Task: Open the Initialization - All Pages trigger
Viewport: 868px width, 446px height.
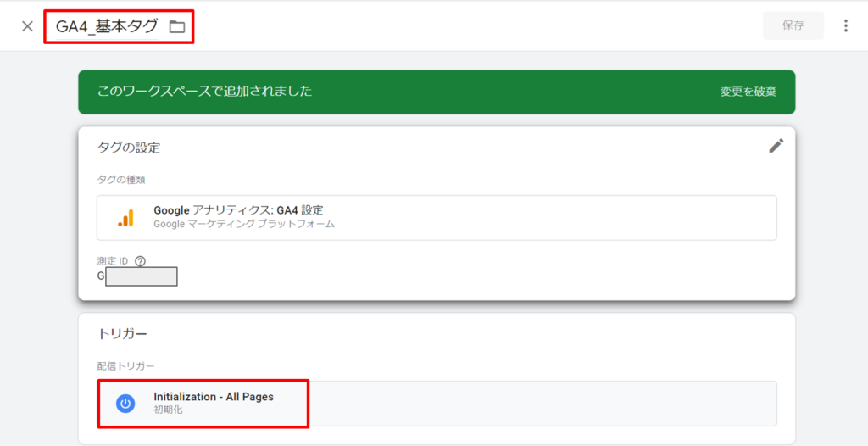Action: pos(437,404)
